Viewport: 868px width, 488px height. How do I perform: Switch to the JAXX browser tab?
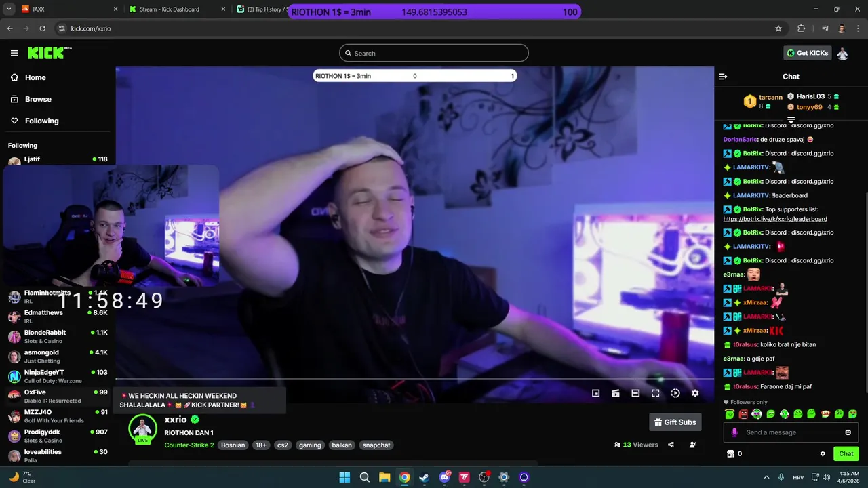click(69, 9)
